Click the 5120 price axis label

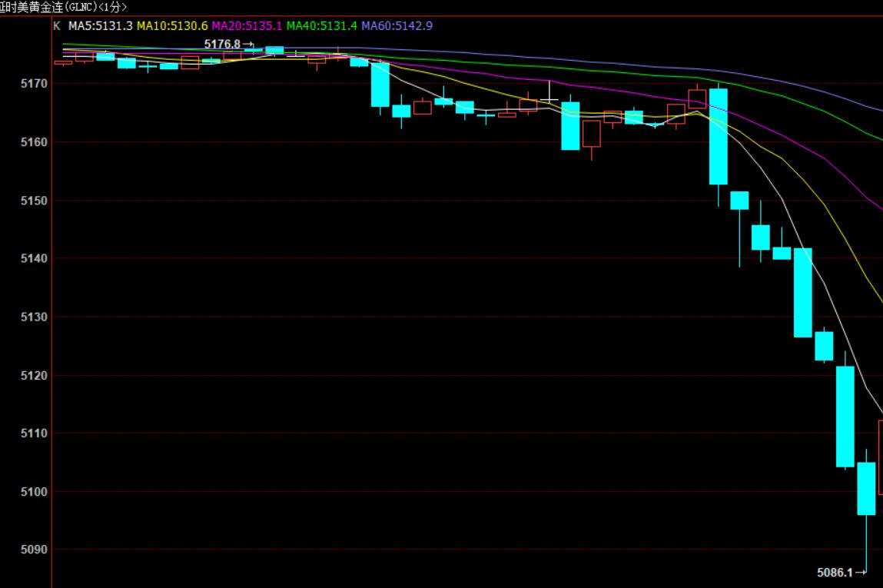pyautogui.click(x=35, y=375)
